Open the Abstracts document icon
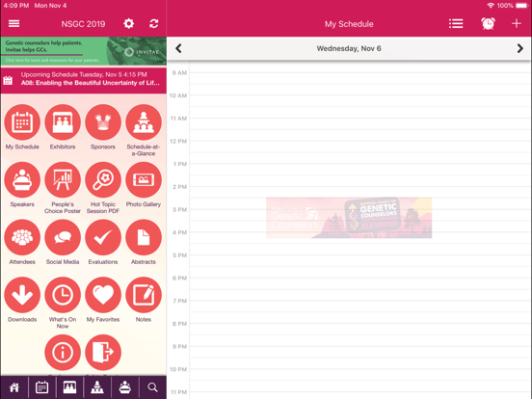The height and width of the screenshot is (399, 532). 144,237
